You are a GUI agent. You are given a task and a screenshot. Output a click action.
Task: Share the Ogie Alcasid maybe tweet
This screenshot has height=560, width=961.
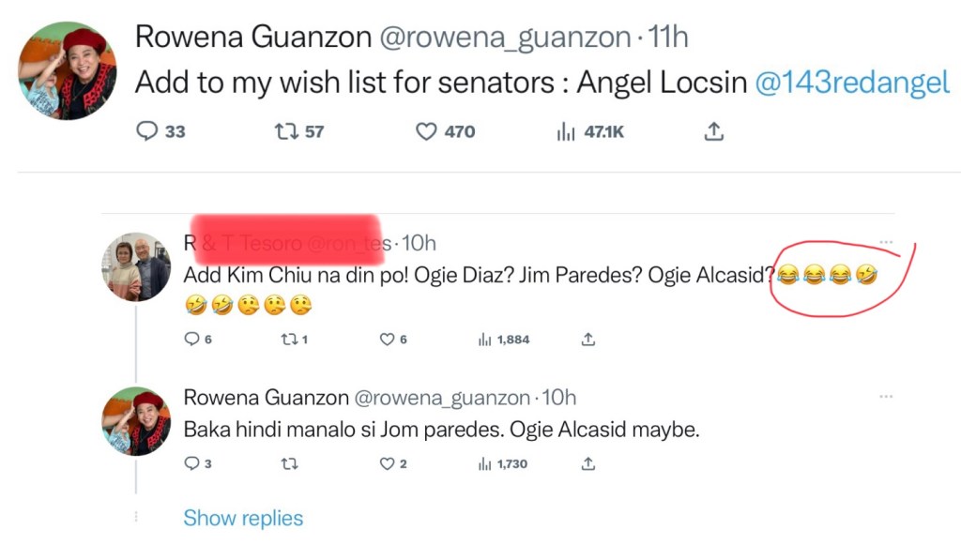point(588,463)
